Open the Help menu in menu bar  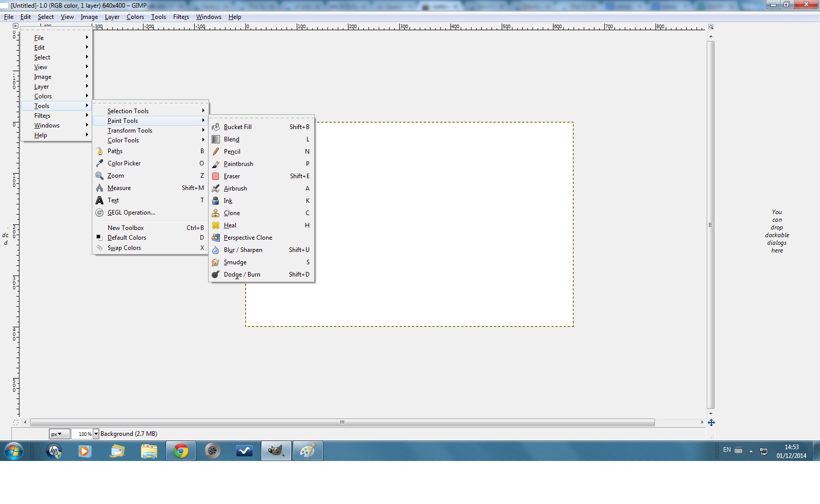coord(235,17)
